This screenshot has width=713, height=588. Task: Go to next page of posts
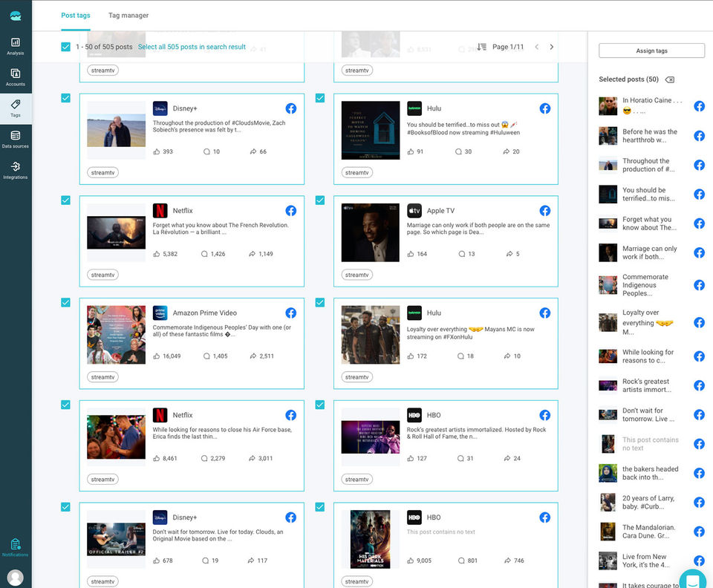(551, 47)
